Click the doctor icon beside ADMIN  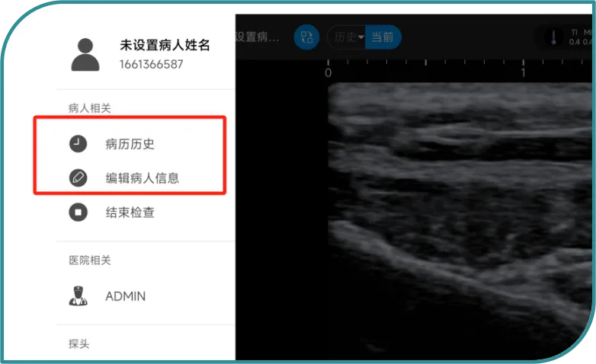tap(78, 296)
